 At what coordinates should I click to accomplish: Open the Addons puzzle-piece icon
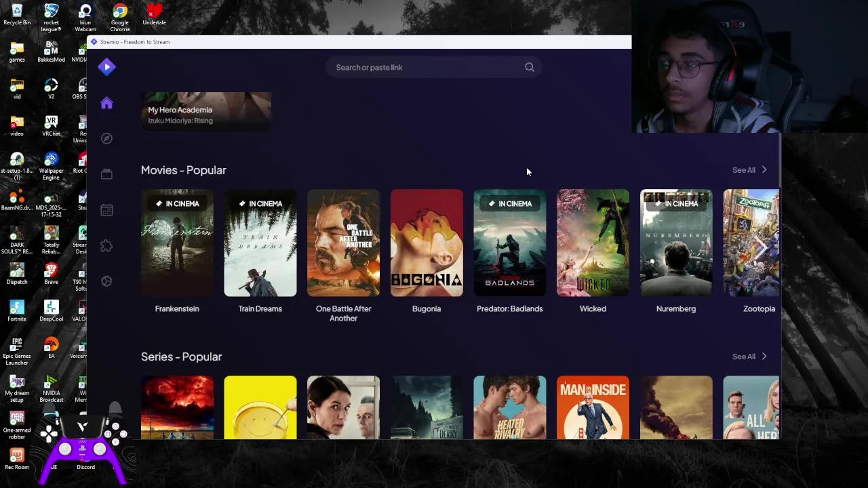[x=106, y=245]
